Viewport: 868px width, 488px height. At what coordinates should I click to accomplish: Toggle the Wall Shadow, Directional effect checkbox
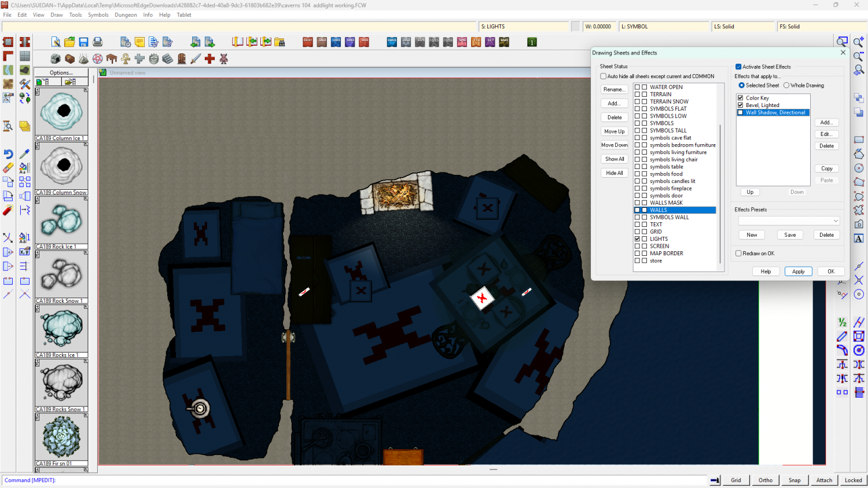[x=740, y=113]
